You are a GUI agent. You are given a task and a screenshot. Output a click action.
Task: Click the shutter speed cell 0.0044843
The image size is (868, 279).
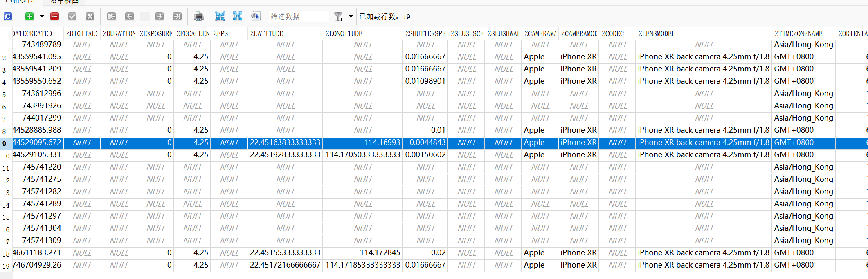[425, 143]
